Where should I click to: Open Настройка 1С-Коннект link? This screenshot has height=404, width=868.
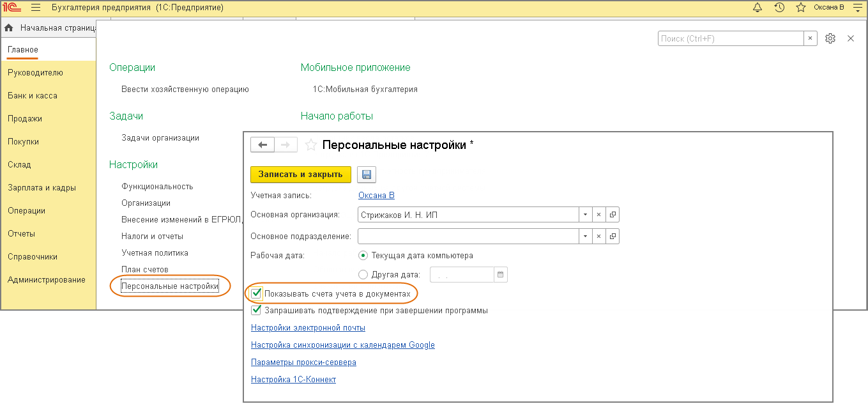coord(293,380)
